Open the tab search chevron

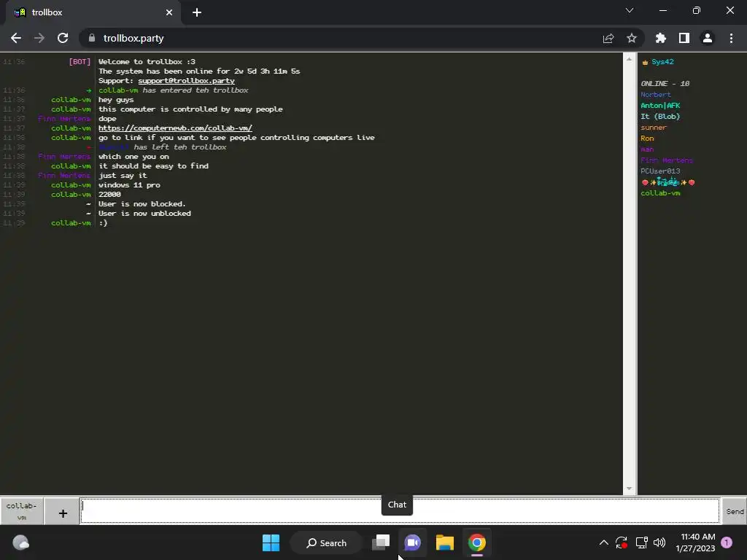click(x=630, y=10)
